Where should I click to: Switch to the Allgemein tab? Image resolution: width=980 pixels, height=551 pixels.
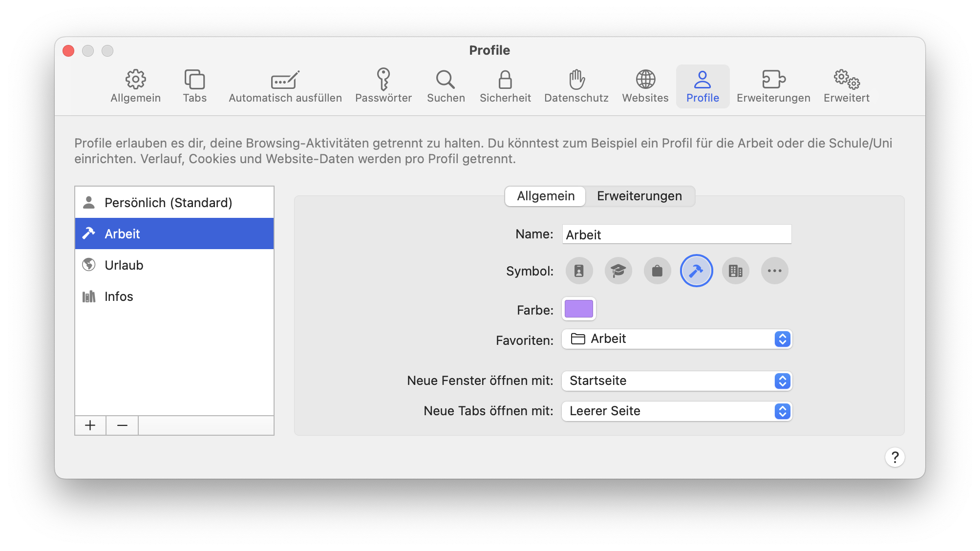coord(545,196)
